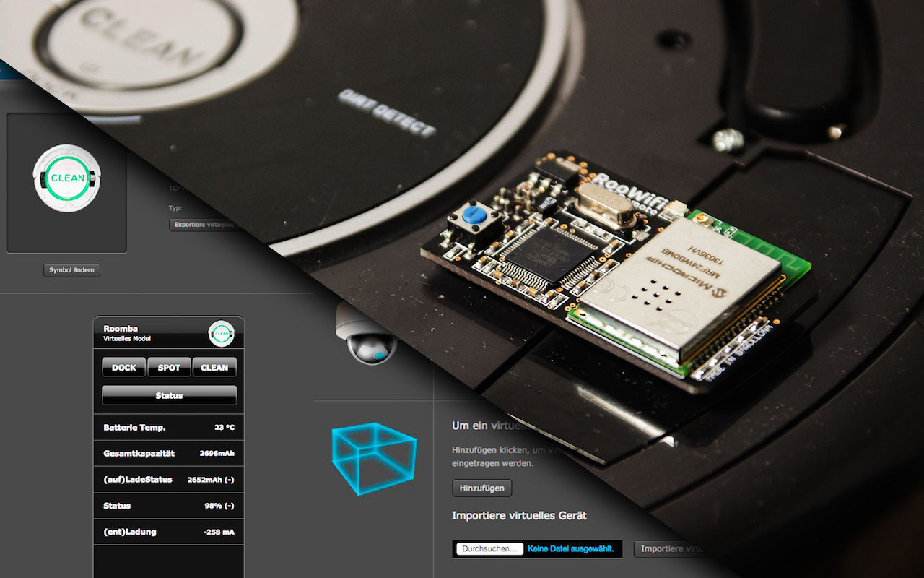Click the (auf)LadeStatus row label
This screenshot has height=578, width=924.
click(138, 479)
